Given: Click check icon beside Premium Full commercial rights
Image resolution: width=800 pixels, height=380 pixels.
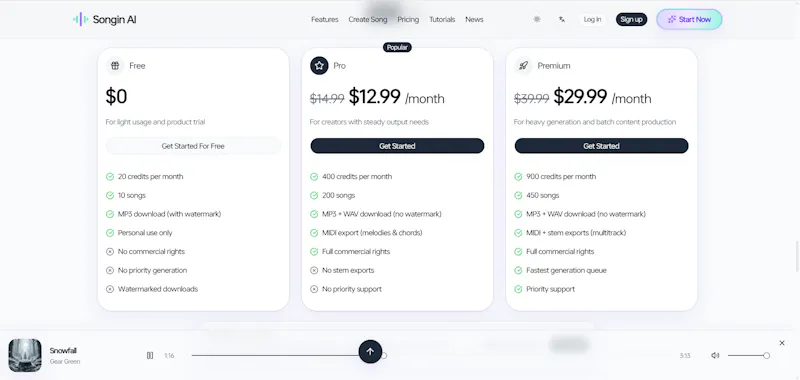Looking at the screenshot, I should pos(518,251).
